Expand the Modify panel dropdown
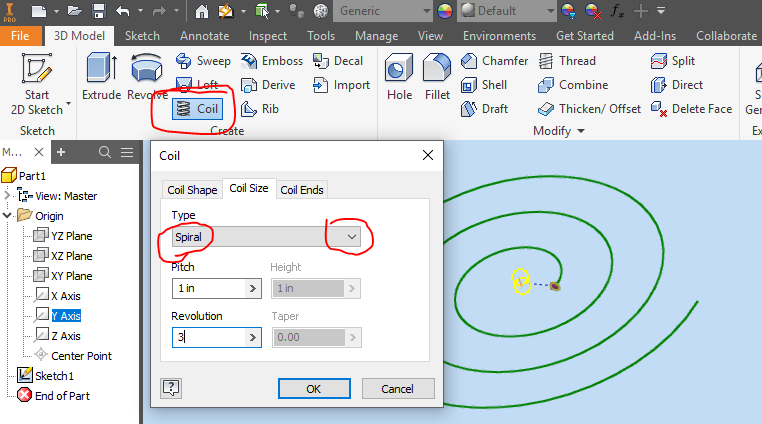762x424 pixels. [559, 131]
